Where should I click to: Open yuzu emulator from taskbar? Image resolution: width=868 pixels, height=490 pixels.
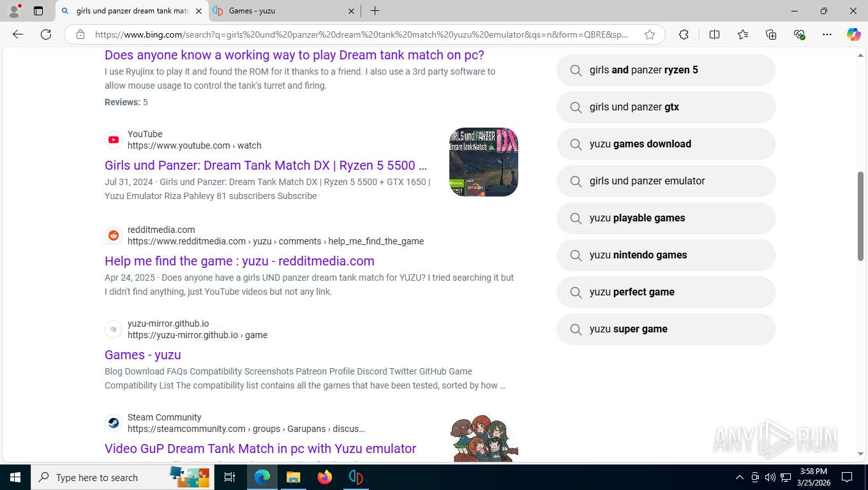click(355, 477)
